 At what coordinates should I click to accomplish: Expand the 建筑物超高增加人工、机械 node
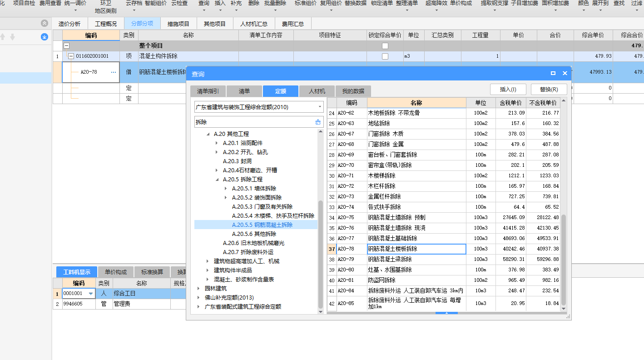tap(208, 261)
